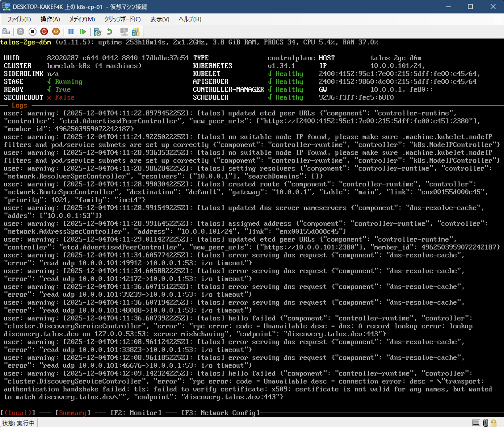Open the クリップボード menu
Image resolution: width=504 pixels, height=427 pixels.
122,19
